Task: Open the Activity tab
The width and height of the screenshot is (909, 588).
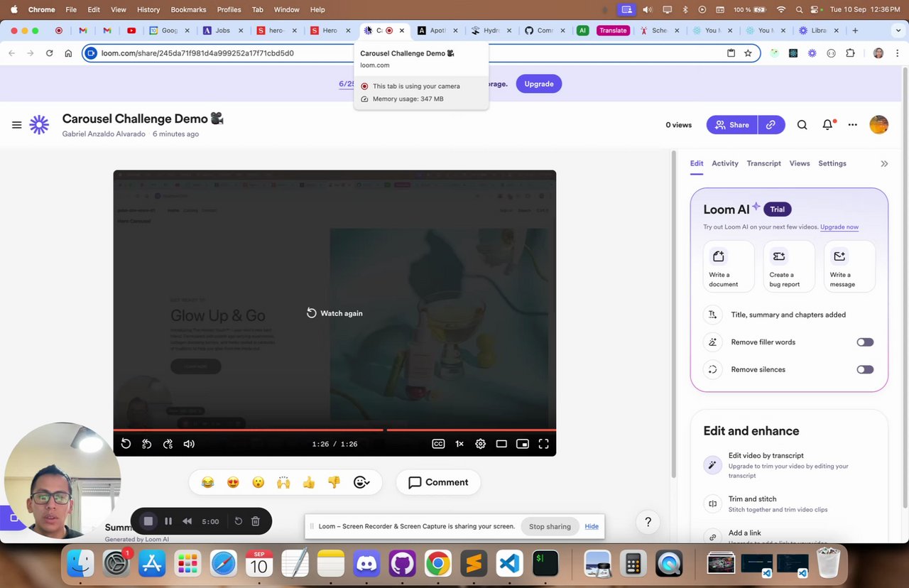Action: pos(725,163)
